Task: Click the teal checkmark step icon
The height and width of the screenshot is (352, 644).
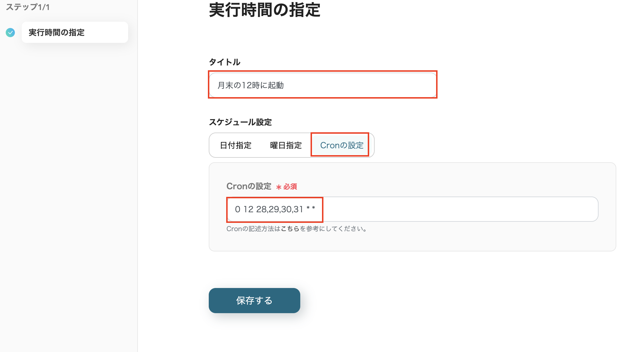Action: (x=10, y=33)
